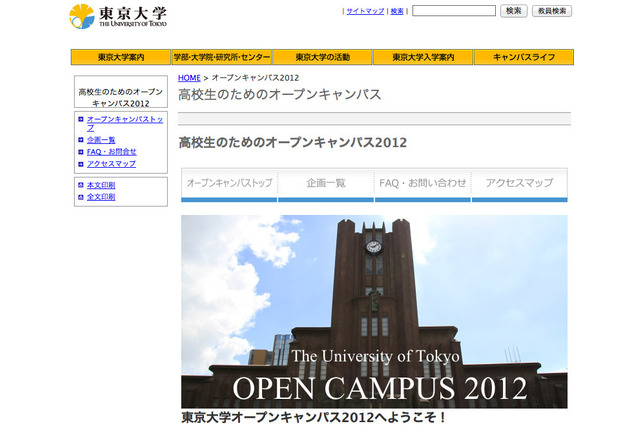Viewport: 640px width, 426px height.
Task: Click the サイトマップ link in header
Action: (365, 11)
